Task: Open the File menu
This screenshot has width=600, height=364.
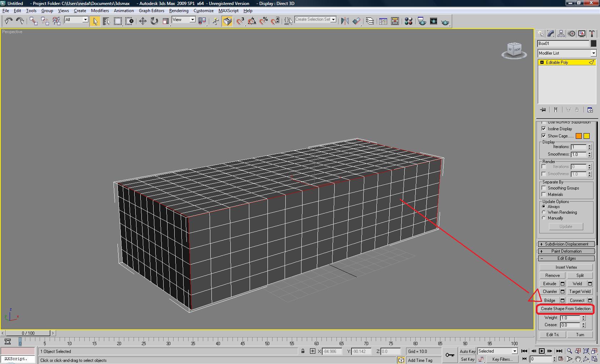Action: tap(6, 11)
